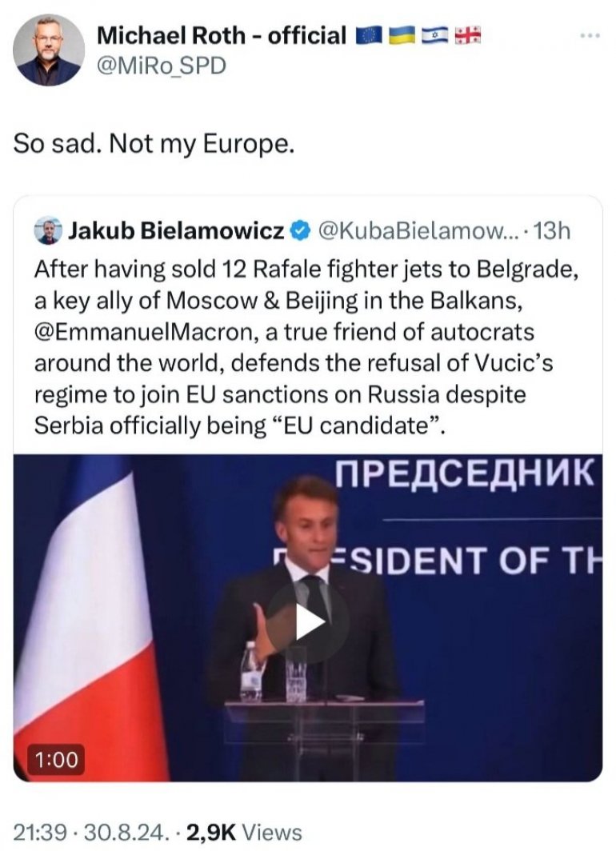The image size is (616, 863).
Task: Click the @KubaBielamow... handle
Action: click(417, 231)
